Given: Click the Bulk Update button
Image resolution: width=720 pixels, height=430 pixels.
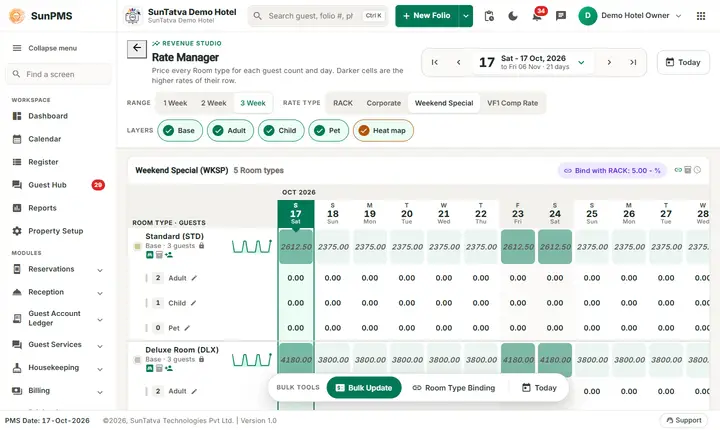Looking at the screenshot, I should click(x=364, y=388).
